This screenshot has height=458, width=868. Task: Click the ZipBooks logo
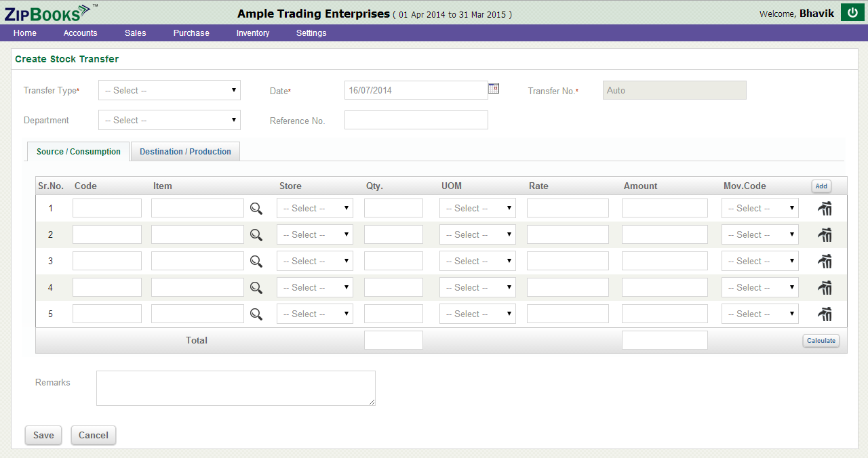click(x=47, y=12)
